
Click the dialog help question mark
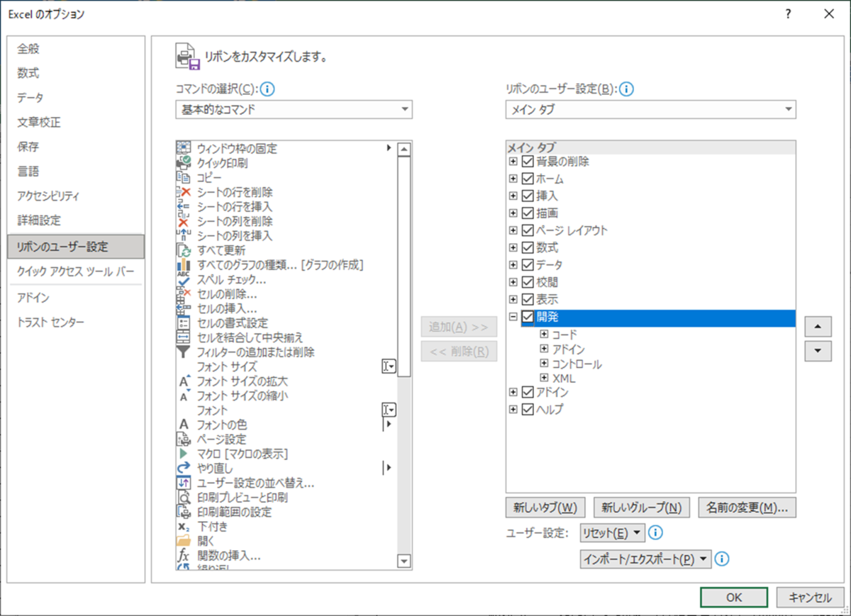click(788, 13)
